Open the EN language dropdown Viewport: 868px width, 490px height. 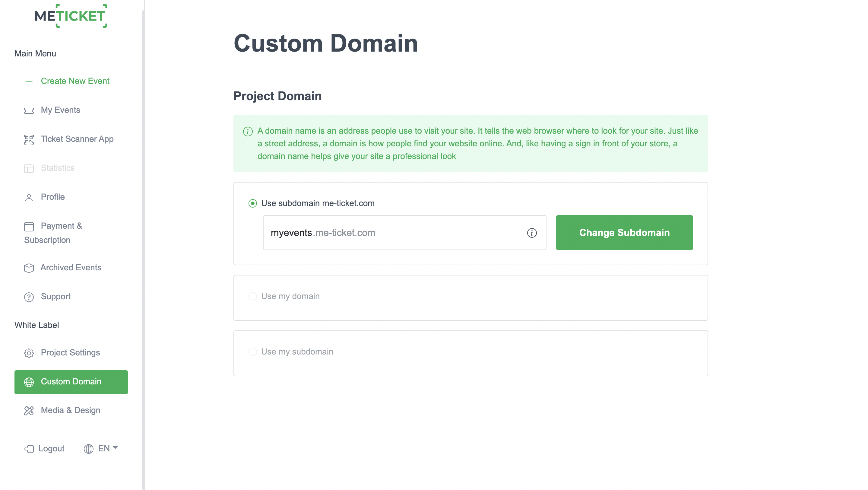point(101,449)
